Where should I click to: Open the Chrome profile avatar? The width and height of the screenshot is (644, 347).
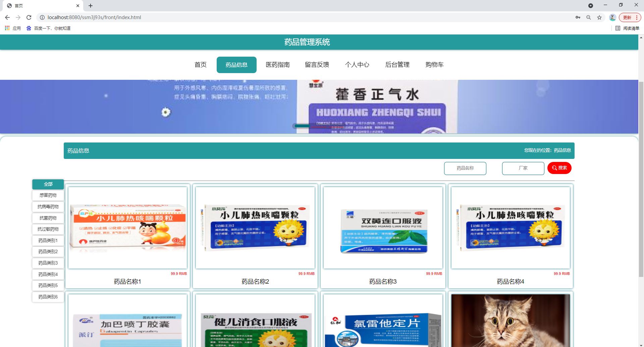click(x=612, y=17)
